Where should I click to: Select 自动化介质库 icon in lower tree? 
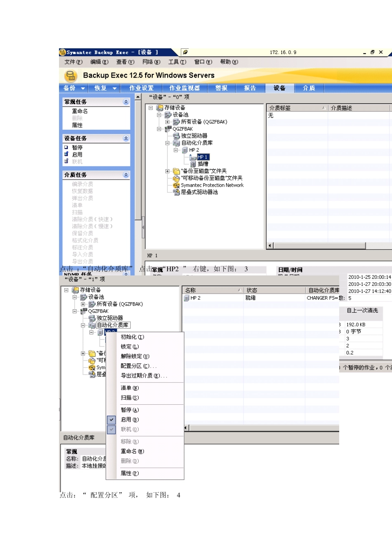[x=92, y=325]
